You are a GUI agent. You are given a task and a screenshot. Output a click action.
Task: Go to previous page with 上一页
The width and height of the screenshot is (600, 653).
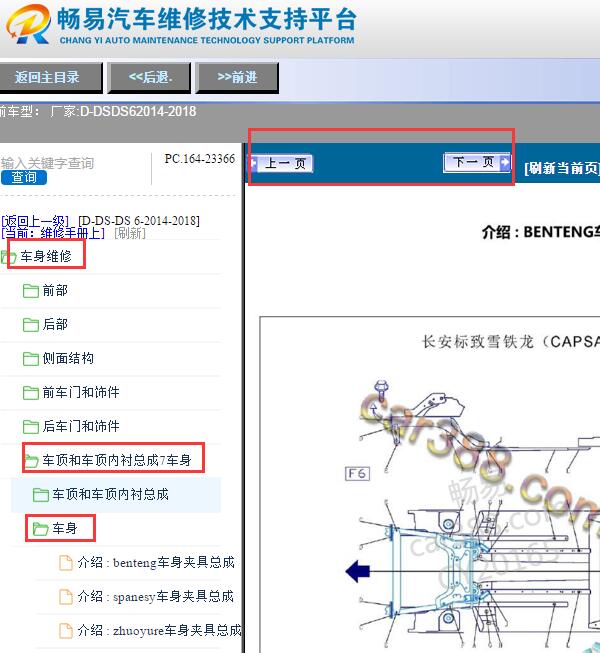point(281,163)
